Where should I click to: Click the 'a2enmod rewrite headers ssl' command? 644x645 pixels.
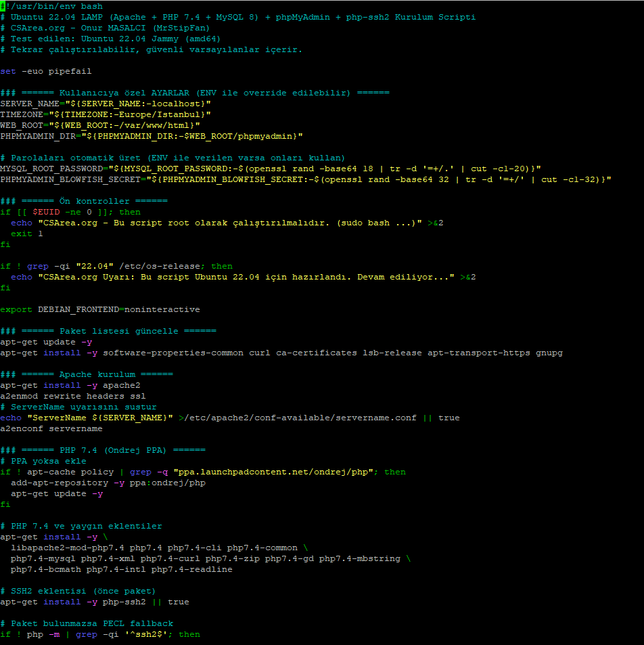point(72,396)
